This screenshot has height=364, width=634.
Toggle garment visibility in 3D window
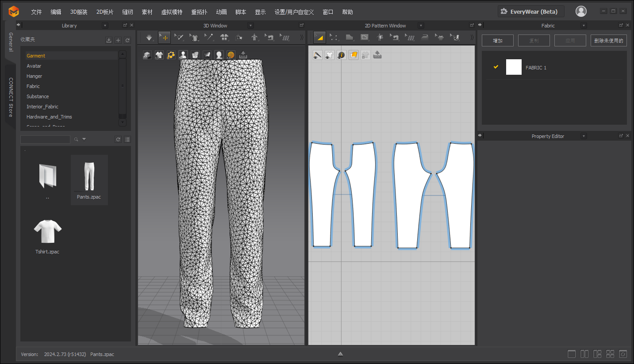pos(159,55)
